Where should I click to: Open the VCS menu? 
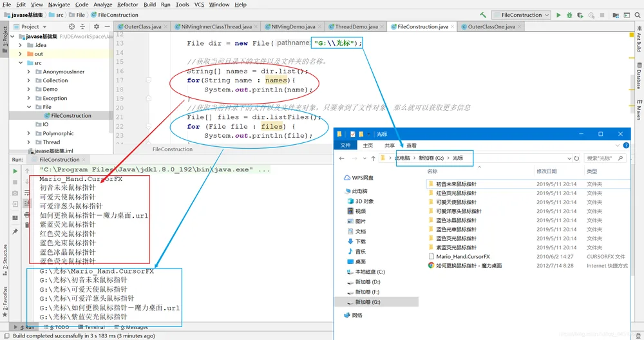199,5
